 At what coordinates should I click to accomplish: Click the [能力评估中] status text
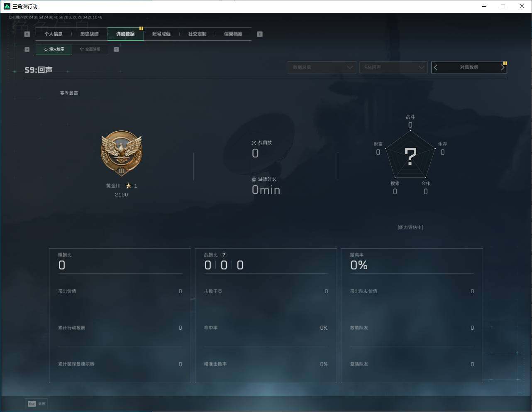410,228
